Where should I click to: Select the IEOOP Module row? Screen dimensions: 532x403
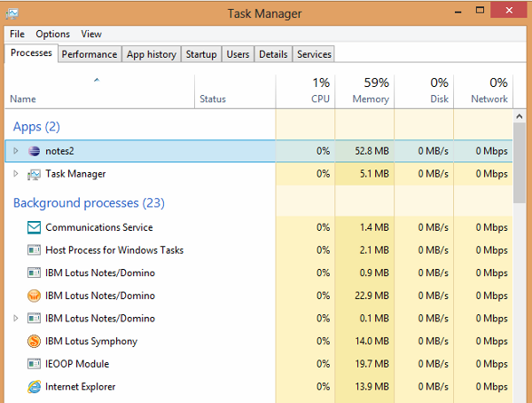pyautogui.click(x=259, y=364)
